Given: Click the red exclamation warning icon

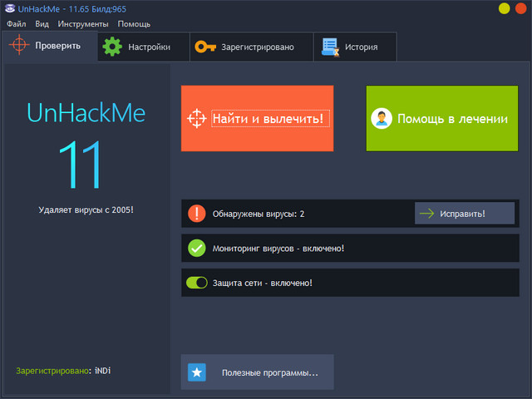Looking at the screenshot, I should [x=197, y=214].
